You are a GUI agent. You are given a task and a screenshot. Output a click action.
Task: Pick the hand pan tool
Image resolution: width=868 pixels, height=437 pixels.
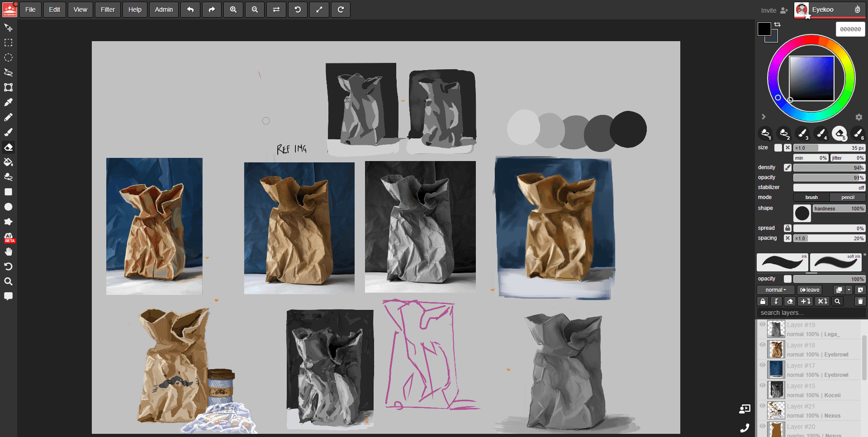coord(8,252)
